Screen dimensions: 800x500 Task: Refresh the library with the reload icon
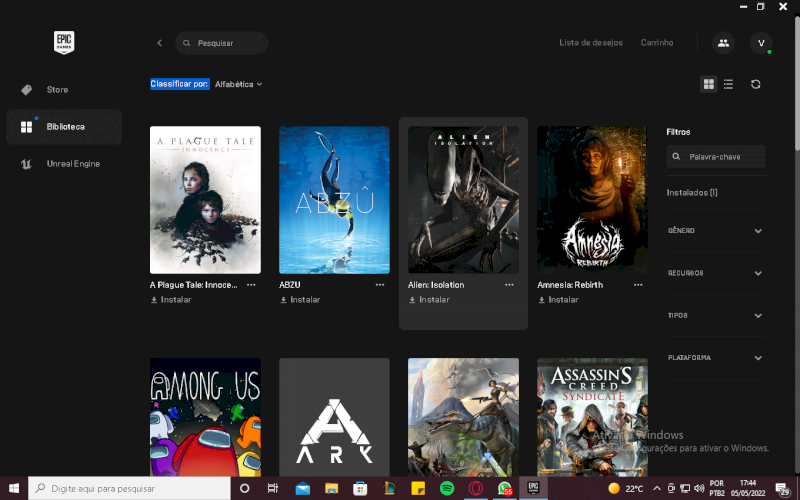(756, 84)
